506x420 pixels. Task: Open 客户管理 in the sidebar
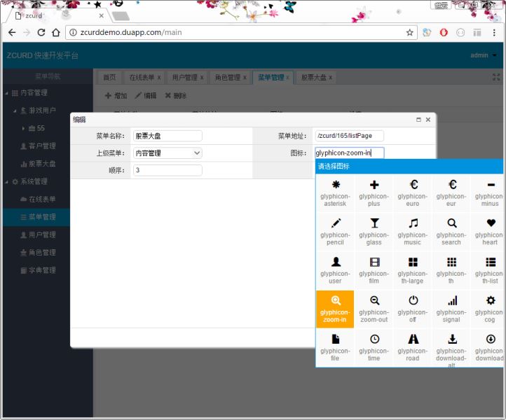tap(38, 146)
